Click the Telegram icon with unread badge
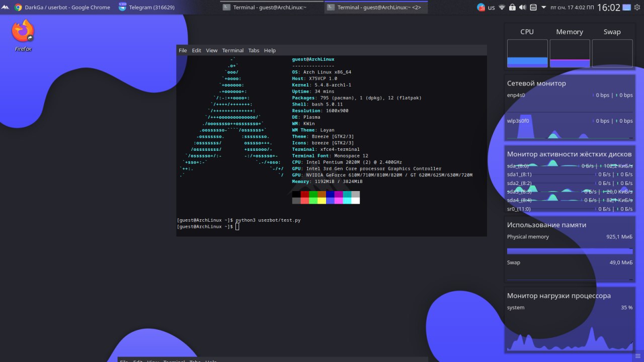 [123, 7]
